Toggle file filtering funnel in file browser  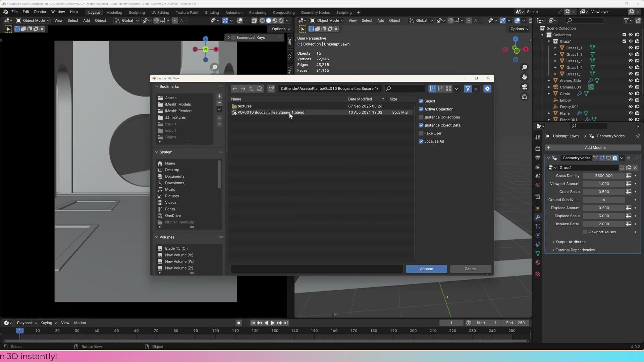click(x=468, y=89)
